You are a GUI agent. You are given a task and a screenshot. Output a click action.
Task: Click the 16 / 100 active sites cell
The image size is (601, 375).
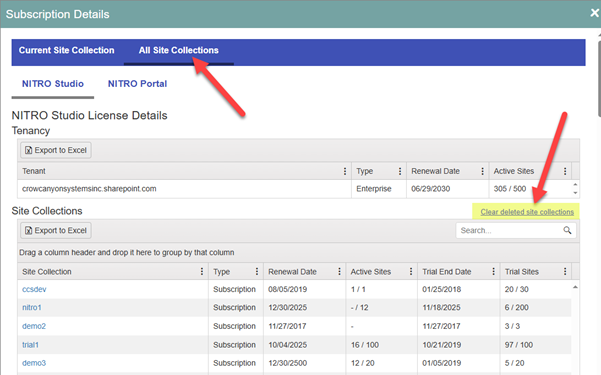pos(381,345)
